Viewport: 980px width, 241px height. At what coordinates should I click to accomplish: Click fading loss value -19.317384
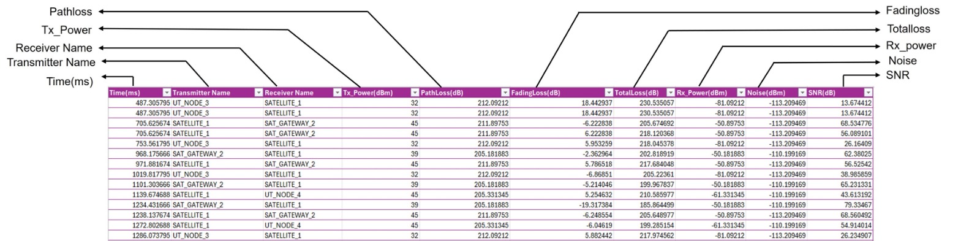pyautogui.click(x=596, y=205)
